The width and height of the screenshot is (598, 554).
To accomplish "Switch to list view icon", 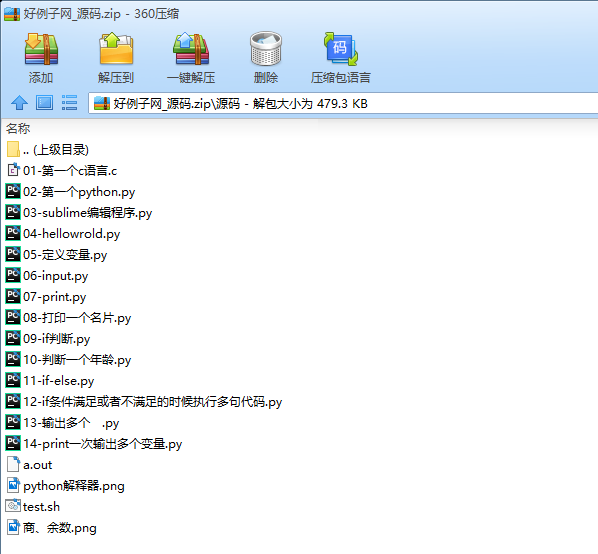I will 69,103.
